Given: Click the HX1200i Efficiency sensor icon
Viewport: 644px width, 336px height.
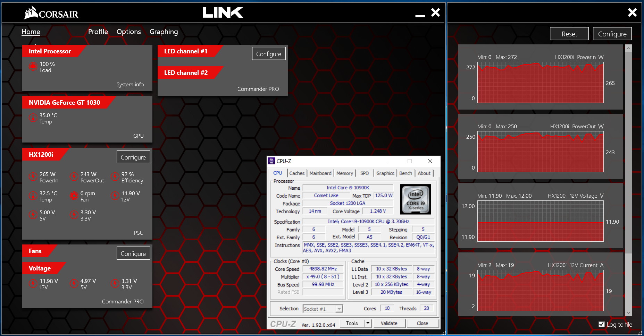Looking at the screenshot, I should [115, 177].
